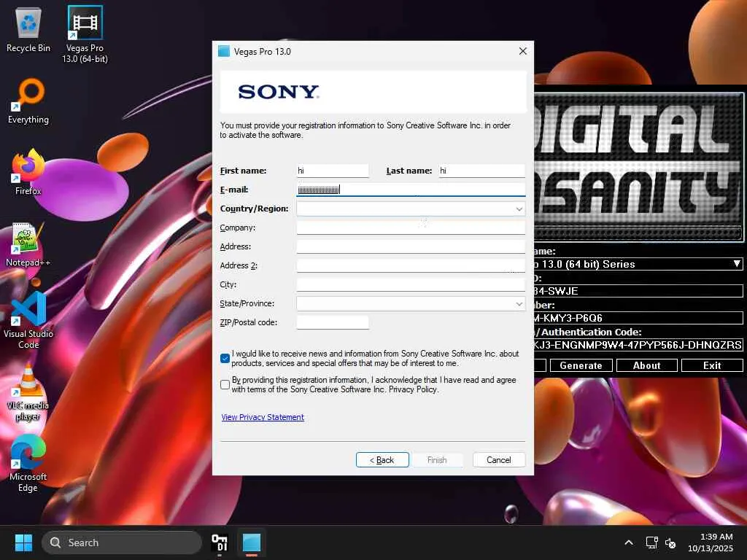
Task: Click Generate in the keygen window
Action: pyautogui.click(x=581, y=365)
